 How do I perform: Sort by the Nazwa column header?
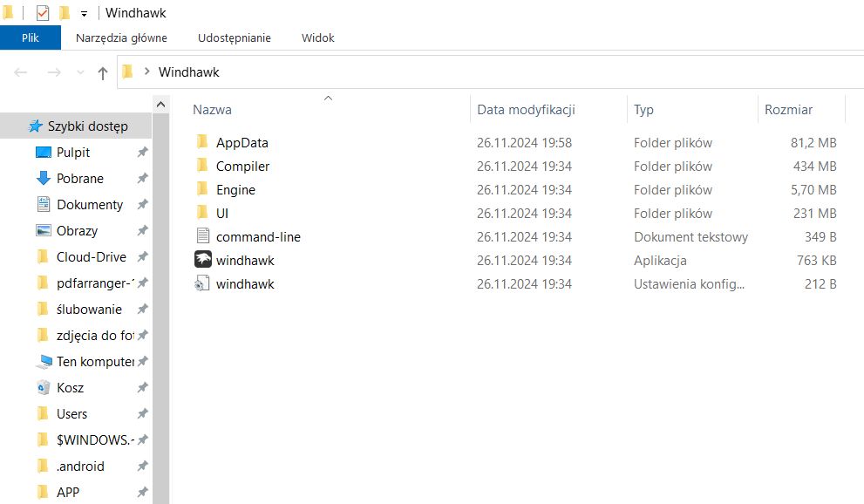[x=212, y=110]
